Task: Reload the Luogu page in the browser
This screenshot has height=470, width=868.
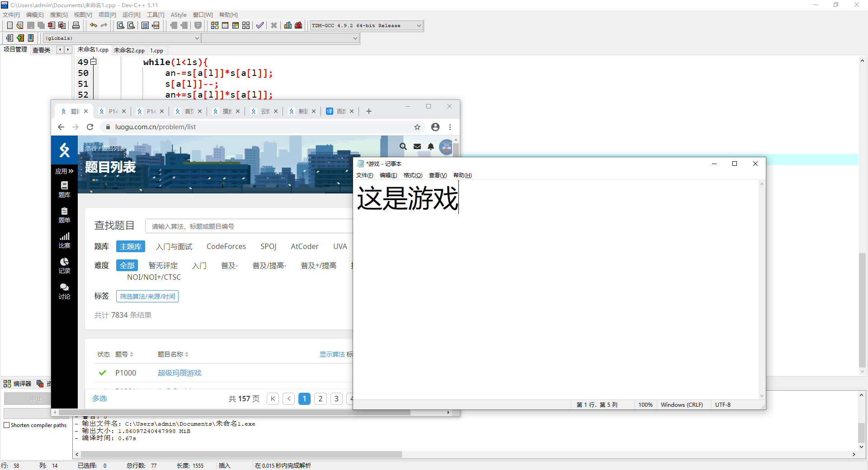Action: pyautogui.click(x=90, y=127)
